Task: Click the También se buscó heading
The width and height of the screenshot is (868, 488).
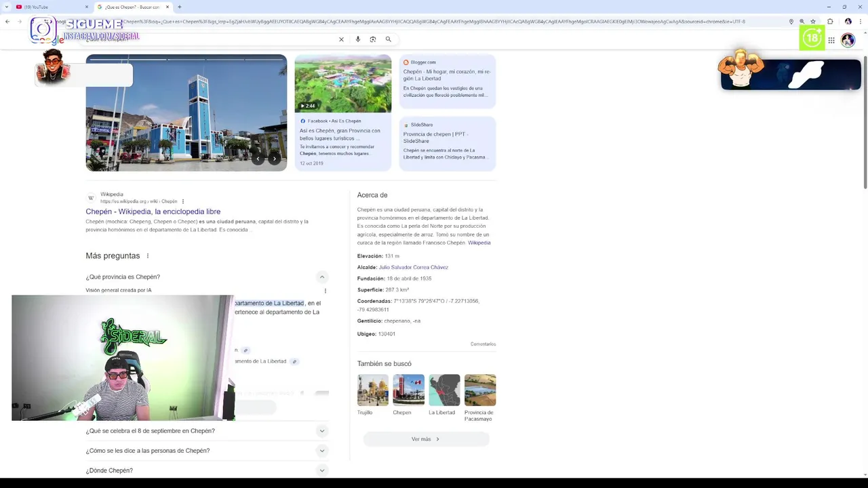Action: tap(384, 364)
